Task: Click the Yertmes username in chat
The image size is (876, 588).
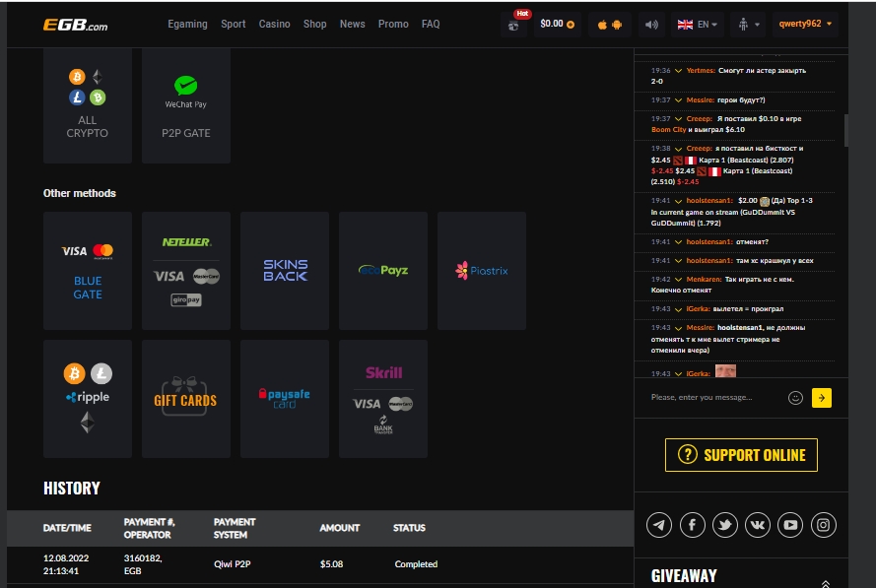Action: coord(701,70)
